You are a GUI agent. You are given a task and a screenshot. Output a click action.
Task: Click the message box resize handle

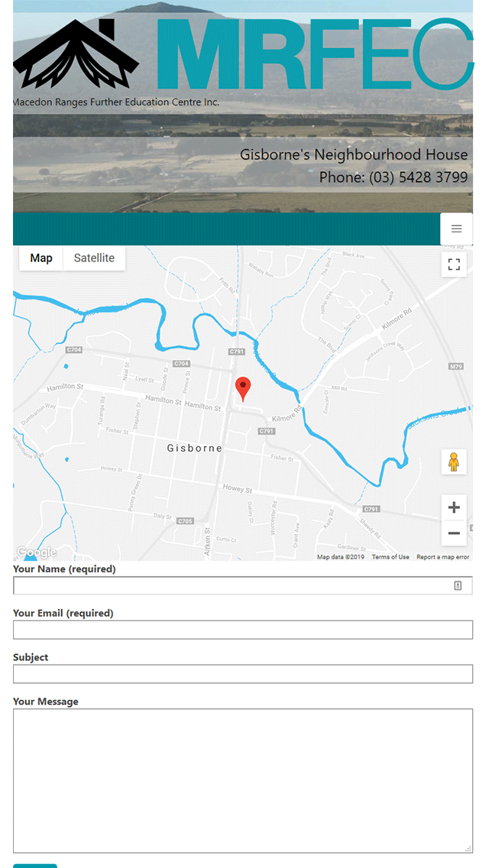coord(468,849)
